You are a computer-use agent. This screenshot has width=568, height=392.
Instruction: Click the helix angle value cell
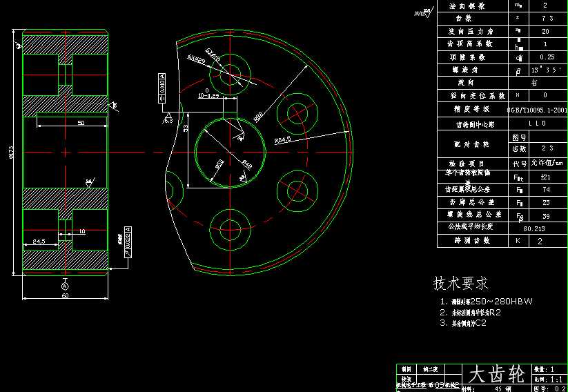tap(547, 70)
